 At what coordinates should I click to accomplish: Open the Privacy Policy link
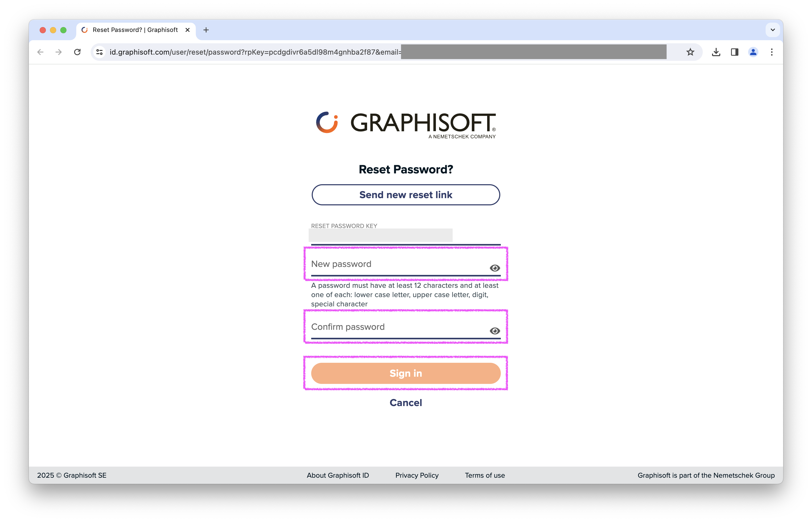(x=417, y=475)
